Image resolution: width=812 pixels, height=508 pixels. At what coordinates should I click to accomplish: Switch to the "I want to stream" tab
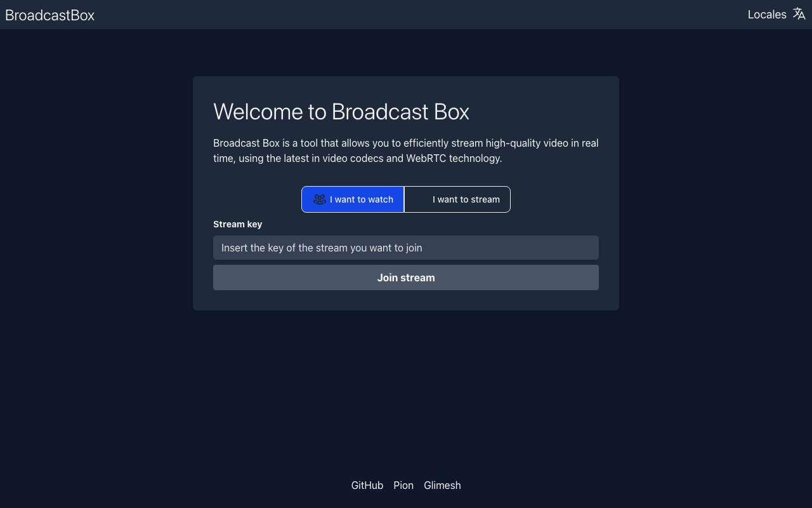click(x=457, y=199)
